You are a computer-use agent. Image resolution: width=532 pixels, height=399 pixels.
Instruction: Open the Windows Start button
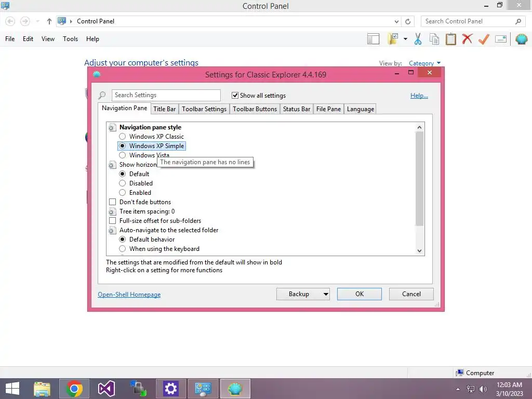click(x=12, y=389)
